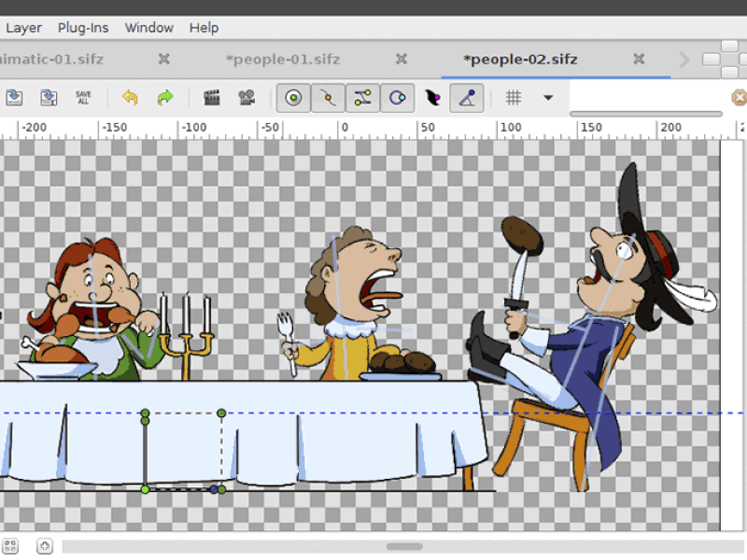Select the *people-02.sifz tab
Image resolution: width=747 pixels, height=560 pixels.
tap(520, 59)
